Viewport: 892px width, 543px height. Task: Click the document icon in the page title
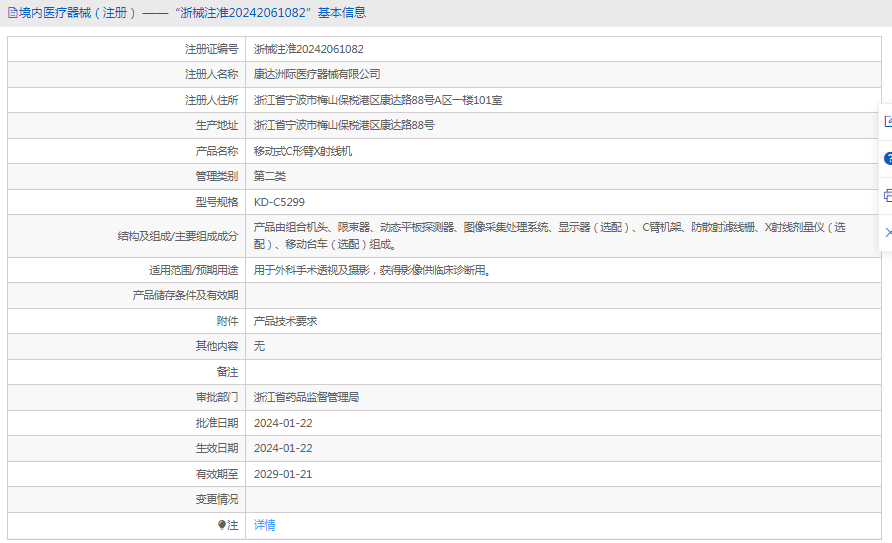(13, 13)
